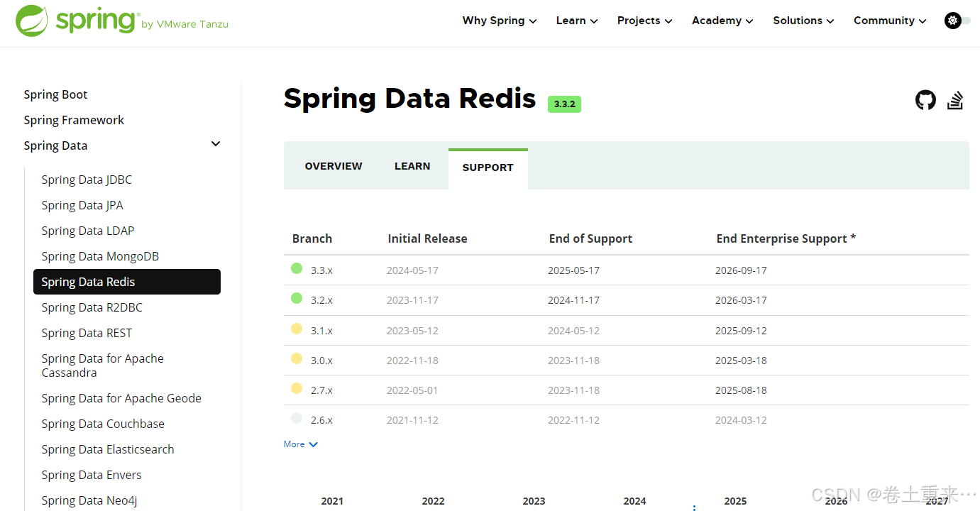Open Spring Data for Apache Geode
Viewport: 980px width, 511px height.
click(x=121, y=398)
